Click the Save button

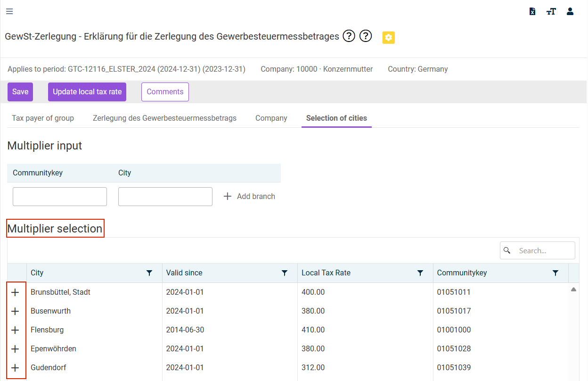[x=20, y=92]
